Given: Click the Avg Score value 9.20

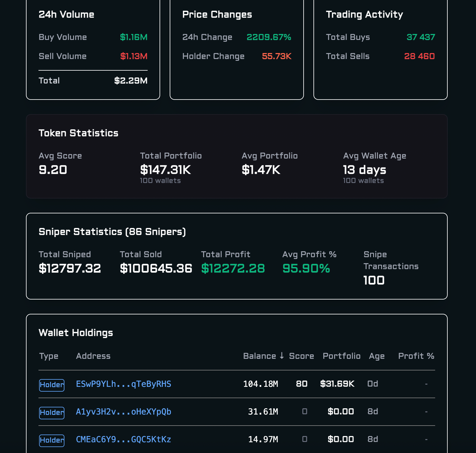Looking at the screenshot, I should (53, 170).
